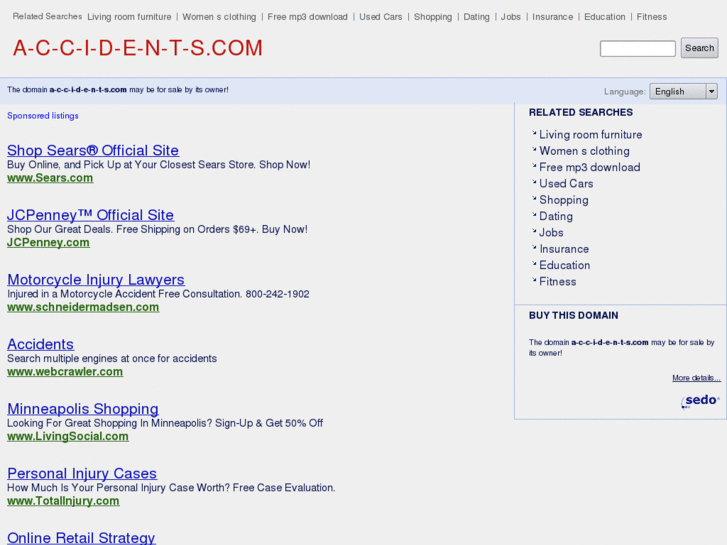Select Fitness in top bar
Image resolution: width=727 pixels, height=545 pixels.
[651, 17]
